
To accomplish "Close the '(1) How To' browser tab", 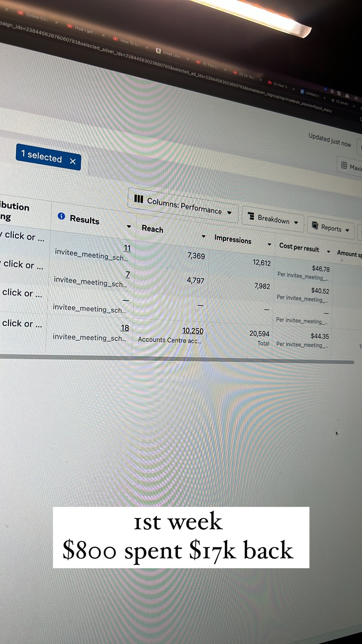I will (x=293, y=89).
